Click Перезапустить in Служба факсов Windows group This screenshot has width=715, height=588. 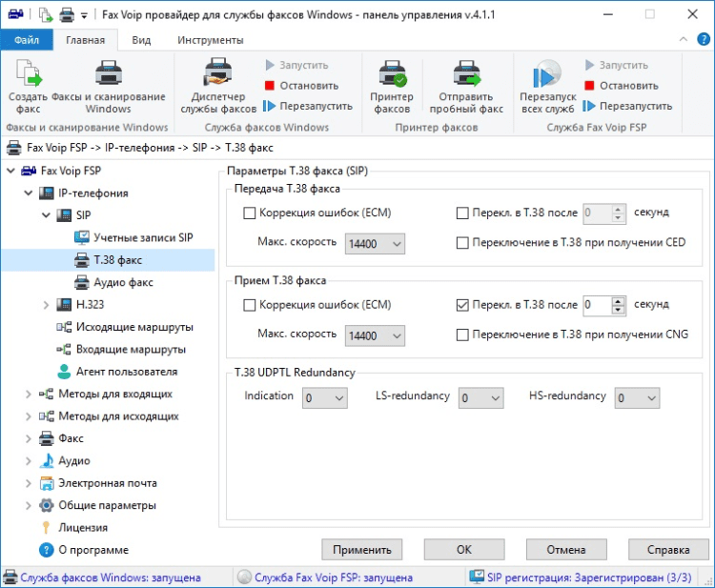[x=308, y=106]
